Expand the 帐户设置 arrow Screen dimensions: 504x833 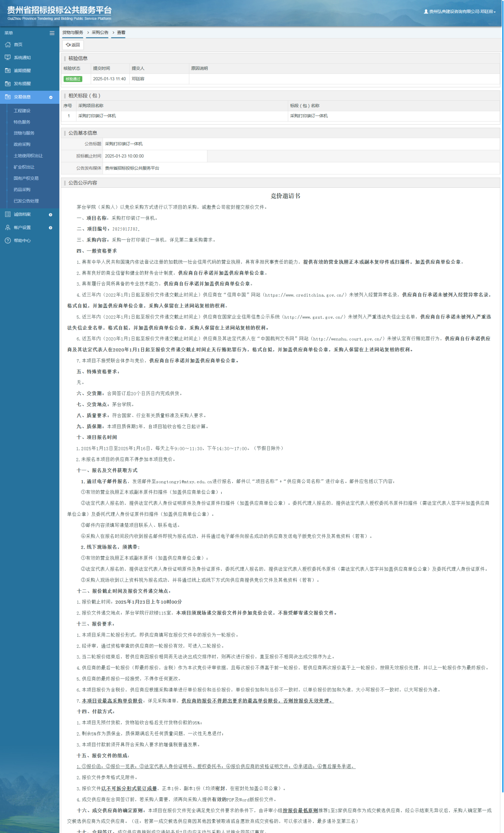(51, 228)
